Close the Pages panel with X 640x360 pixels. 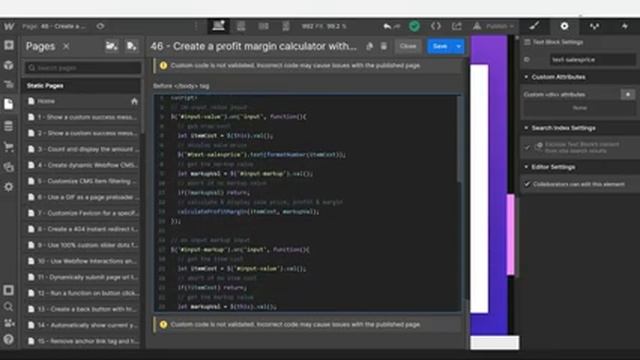coord(66,46)
